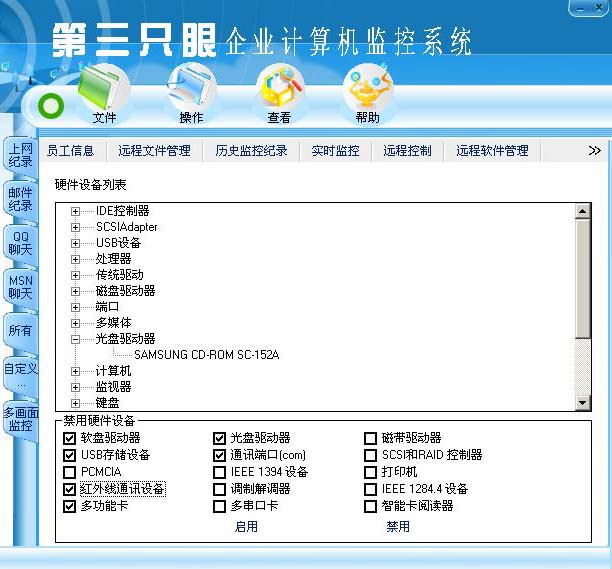Open the 操作 blue folder icon
Viewport: 612px width, 569px height.
point(191,88)
